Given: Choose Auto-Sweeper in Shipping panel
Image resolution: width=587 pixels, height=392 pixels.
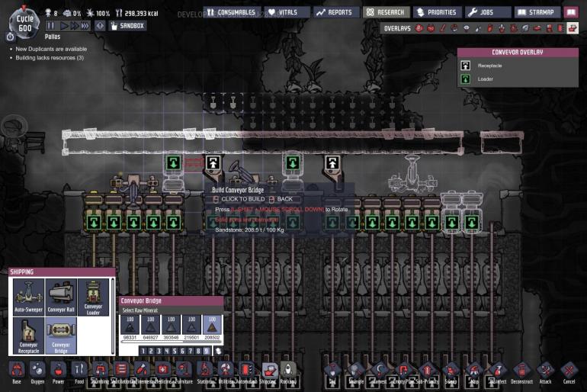Looking at the screenshot, I should point(28,297).
